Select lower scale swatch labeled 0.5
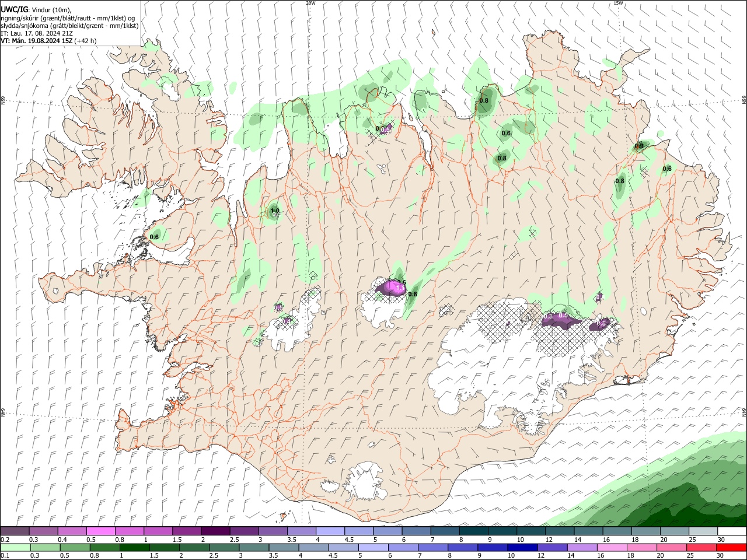Viewport: 747px width, 560px height. point(75,547)
